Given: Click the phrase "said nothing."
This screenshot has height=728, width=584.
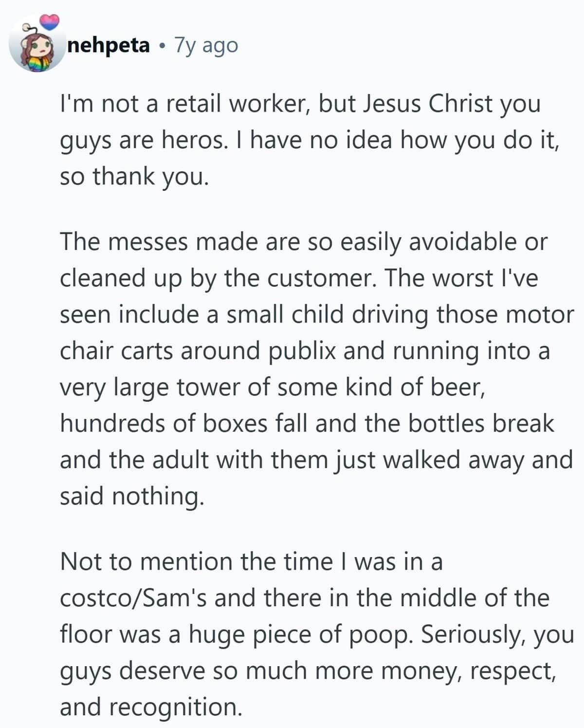Looking at the screenshot, I should (130, 496).
